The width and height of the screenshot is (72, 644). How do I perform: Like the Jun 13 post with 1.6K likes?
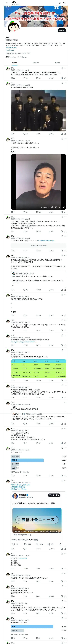coord(38,78)
